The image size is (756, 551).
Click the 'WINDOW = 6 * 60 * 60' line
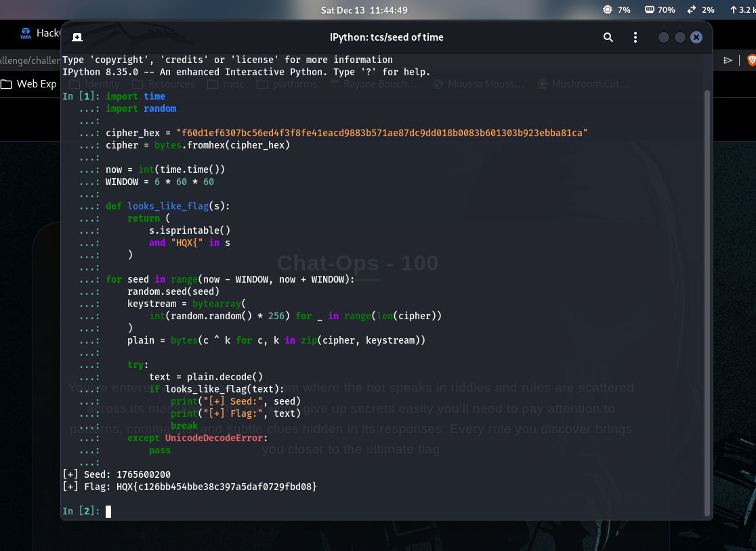[x=160, y=182]
